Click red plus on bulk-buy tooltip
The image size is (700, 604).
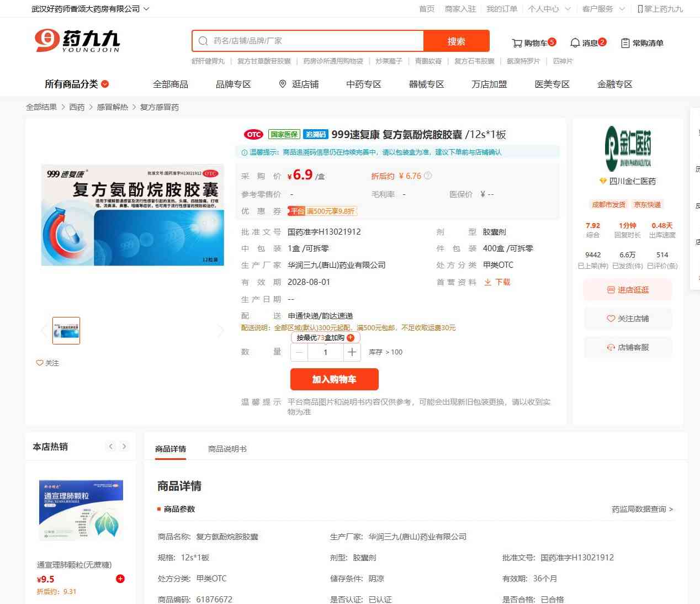[351, 338]
